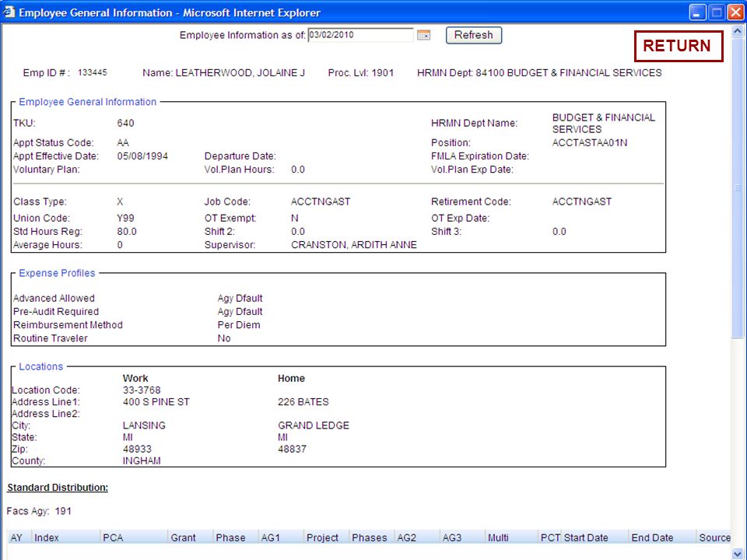Click the vertical scrollbar thumb
The image size is (747, 560).
737,188
